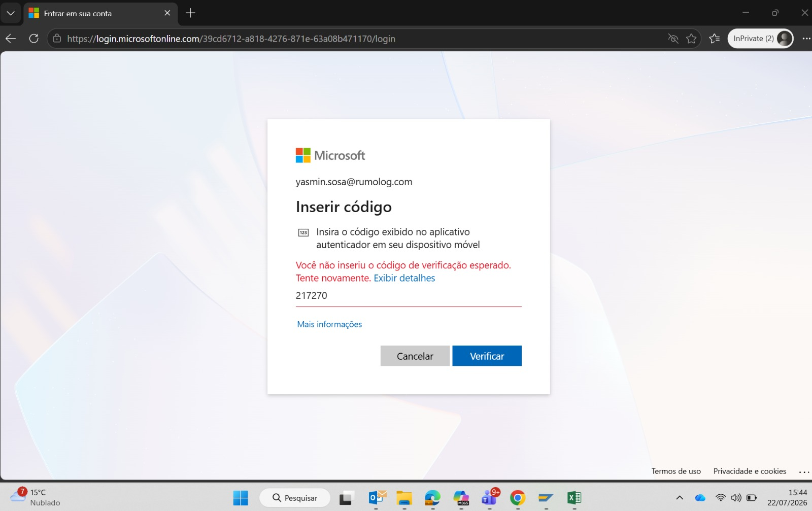Viewport: 812px width, 511px height.
Task: Minimize the Edge browser window
Action: click(x=746, y=13)
